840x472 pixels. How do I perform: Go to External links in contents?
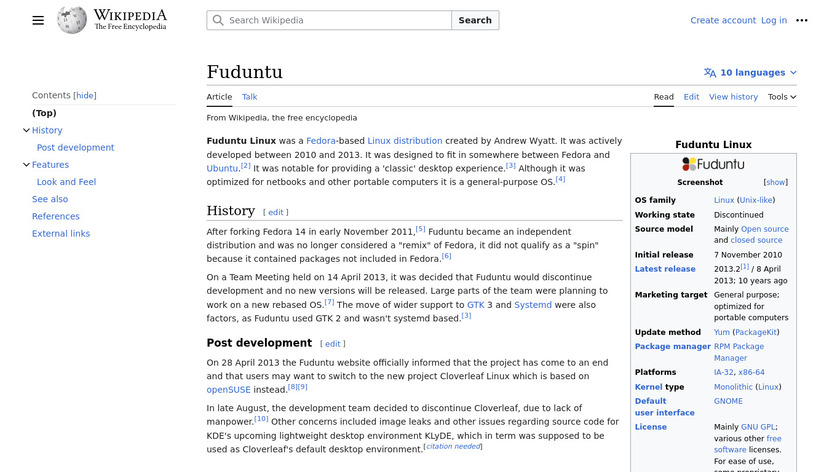point(61,234)
